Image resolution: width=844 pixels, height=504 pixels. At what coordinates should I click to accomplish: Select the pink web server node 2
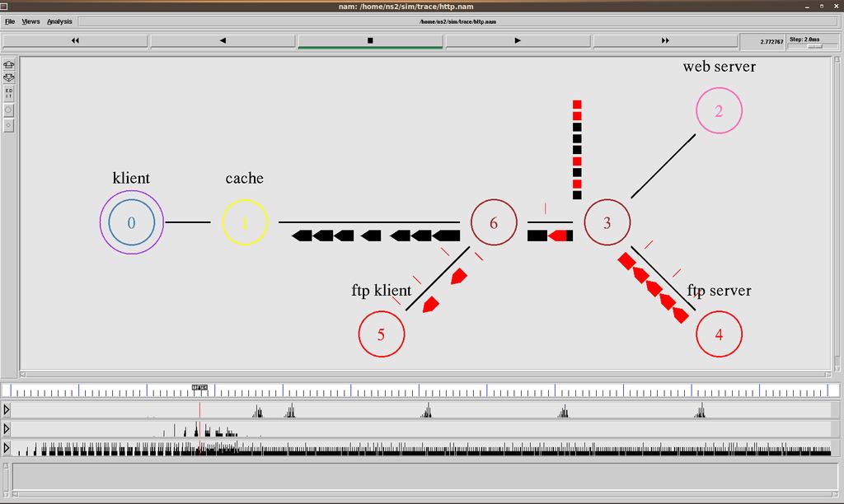719,110
